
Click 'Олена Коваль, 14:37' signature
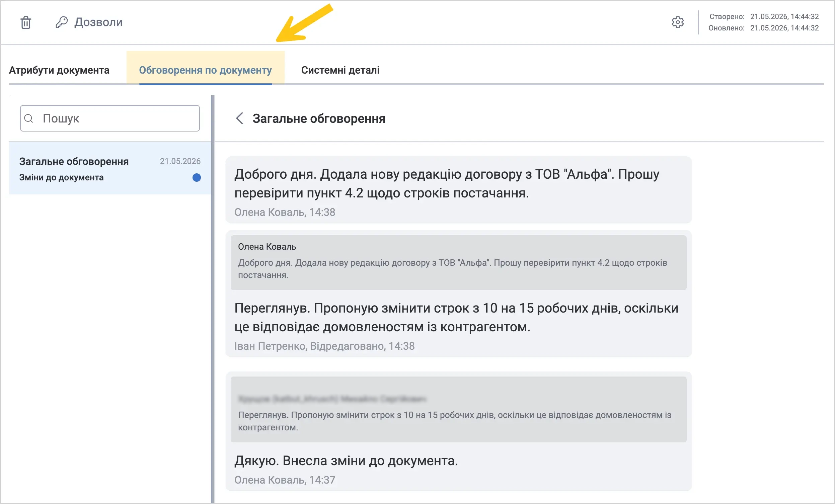click(x=285, y=480)
